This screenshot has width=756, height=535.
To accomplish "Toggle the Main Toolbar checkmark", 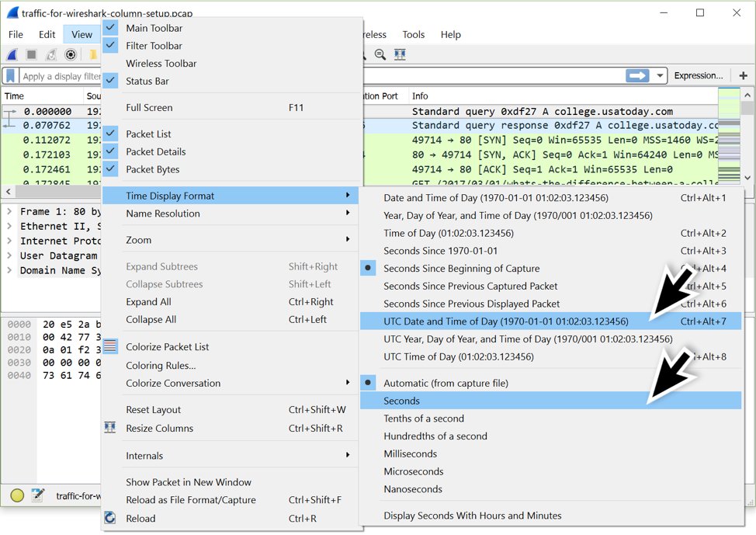I will (x=110, y=27).
